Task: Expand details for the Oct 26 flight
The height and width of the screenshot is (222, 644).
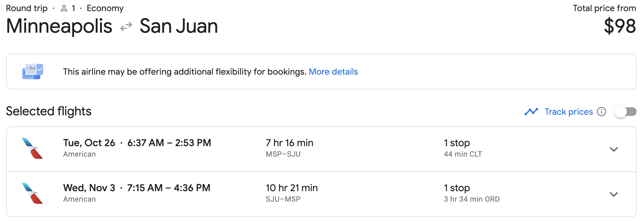Action: 614,149
